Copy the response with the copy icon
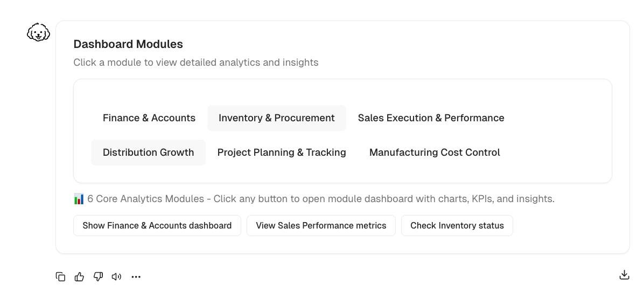The height and width of the screenshot is (304, 644). pyautogui.click(x=60, y=277)
